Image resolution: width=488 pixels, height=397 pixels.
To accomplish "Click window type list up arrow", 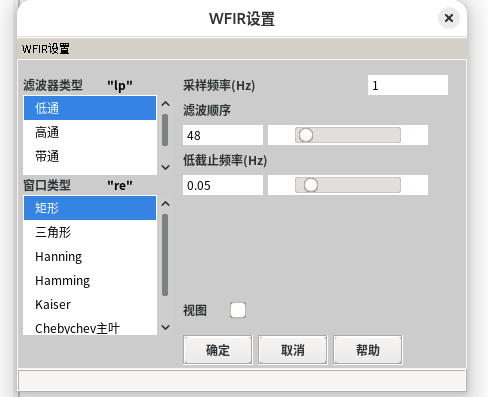I will pos(165,204).
